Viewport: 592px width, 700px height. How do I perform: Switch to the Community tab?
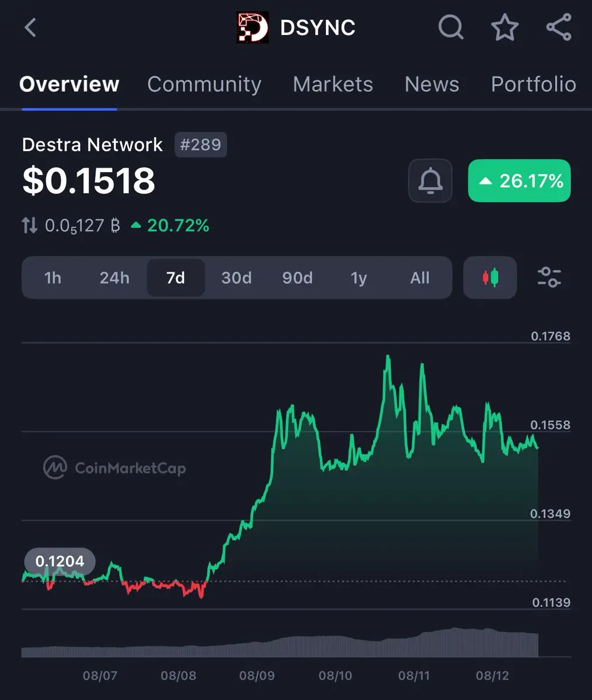point(204,84)
